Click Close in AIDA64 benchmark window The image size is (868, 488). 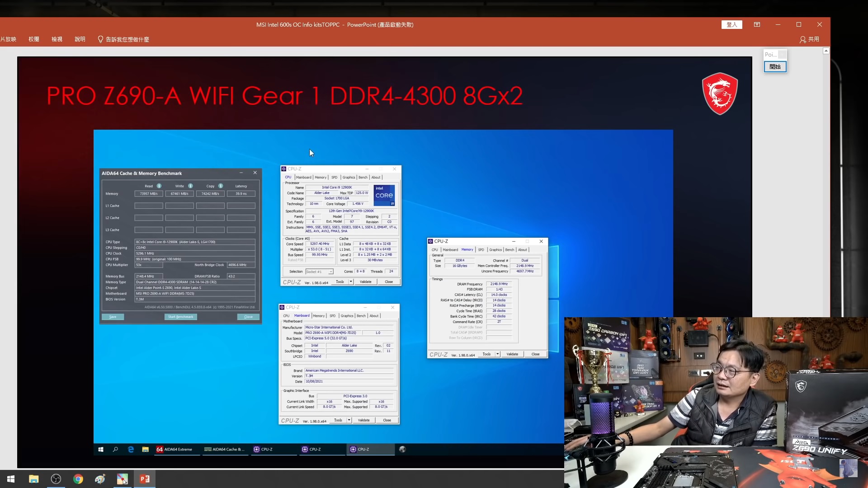tap(248, 317)
